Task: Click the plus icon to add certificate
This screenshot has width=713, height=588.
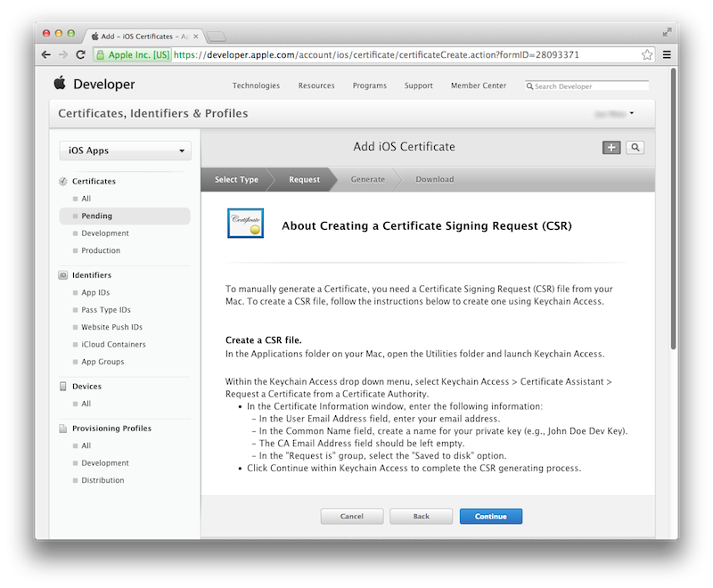Action: point(611,147)
